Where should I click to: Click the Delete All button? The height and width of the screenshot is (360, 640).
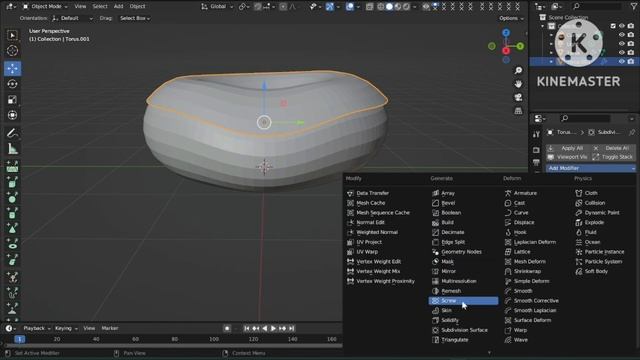pos(613,148)
